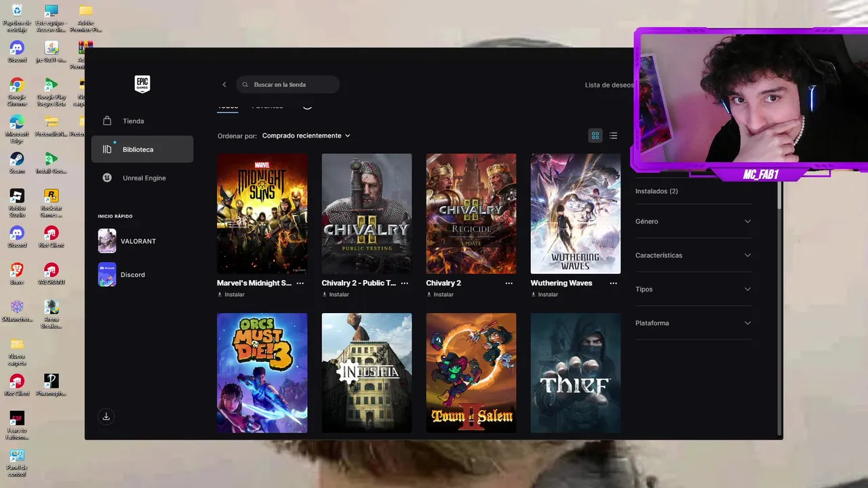Image resolution: width=868 pixels, height=488 pixels.
Task: Install Wuthering Waves
Action: [545, 294]
